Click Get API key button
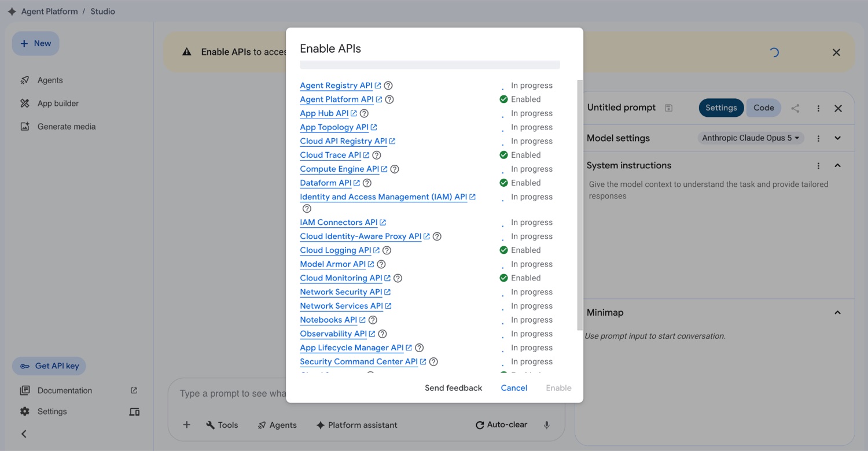This screenshot has height=451, width=868. [x=49, y=366]
